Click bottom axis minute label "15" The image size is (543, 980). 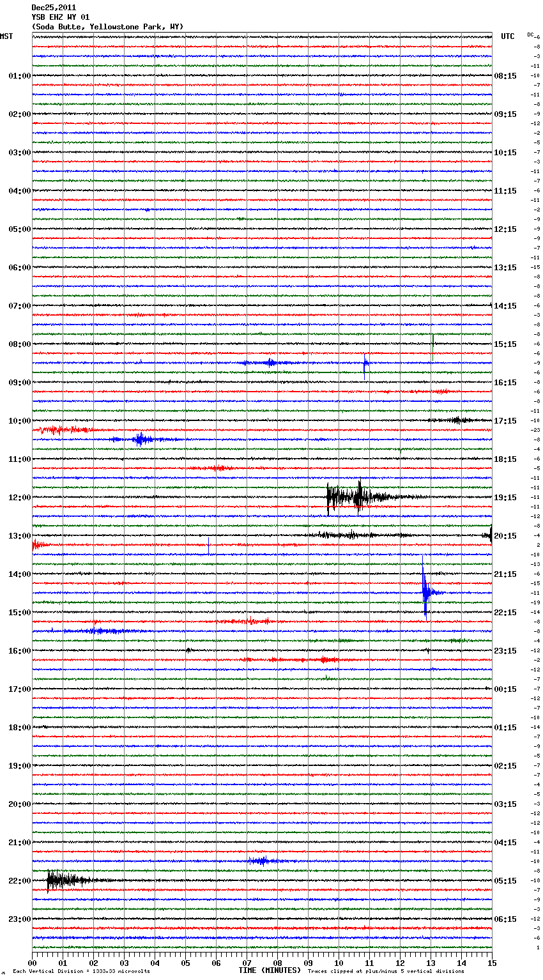click(491, 963)
